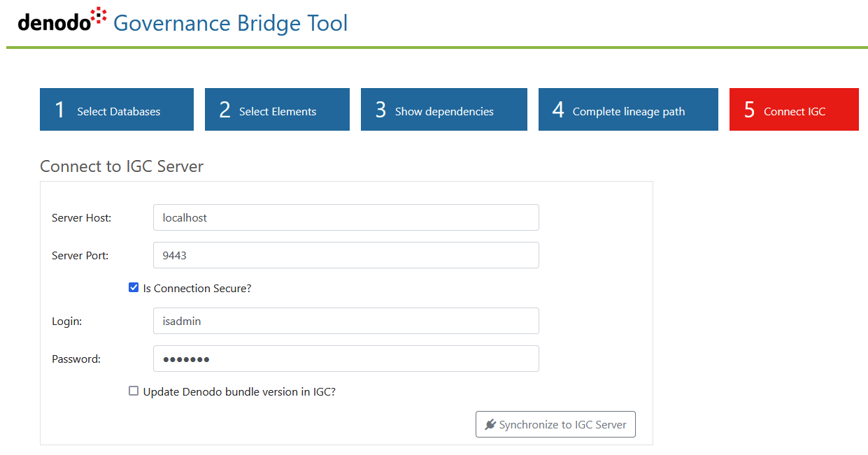
Task: Switch to Show dependencies step
Action: pos(444,109)
